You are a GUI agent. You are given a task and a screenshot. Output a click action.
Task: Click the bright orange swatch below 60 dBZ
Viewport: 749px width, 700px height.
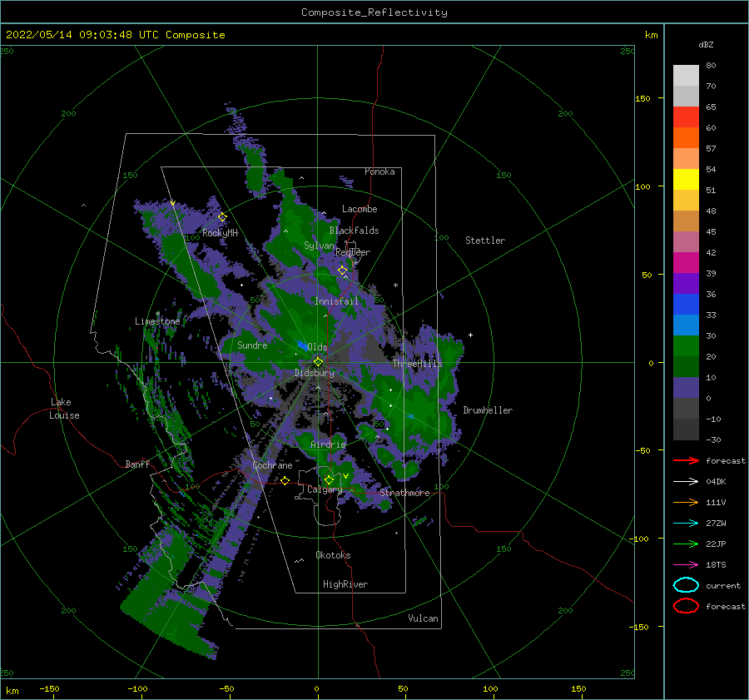coord(686,137)
